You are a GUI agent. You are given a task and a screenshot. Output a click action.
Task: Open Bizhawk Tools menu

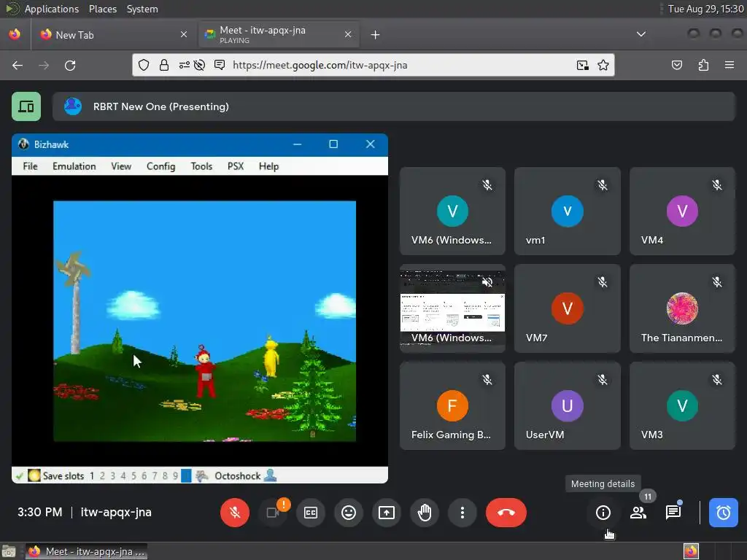201,166
